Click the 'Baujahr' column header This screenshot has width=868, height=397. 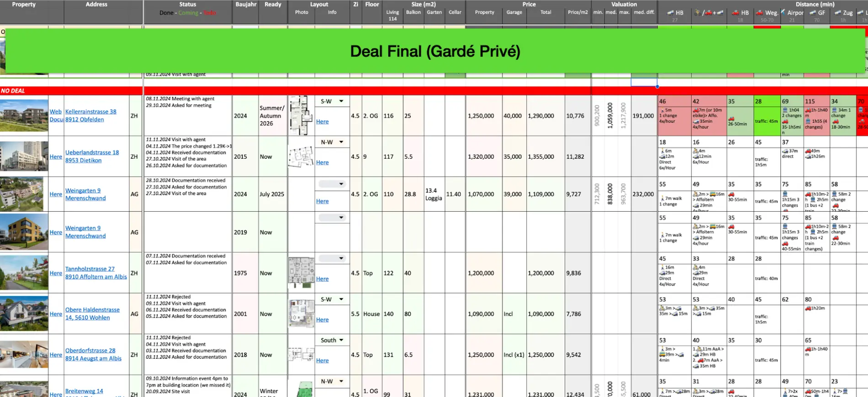click(246, 5)
